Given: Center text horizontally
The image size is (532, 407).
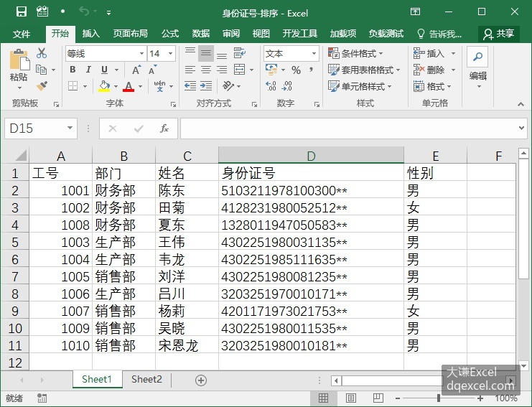Looking at the screenshot, I should coord(206,70).
